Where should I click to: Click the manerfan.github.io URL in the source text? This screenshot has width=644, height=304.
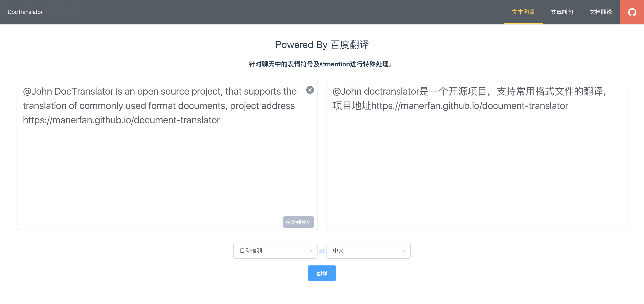coord(121,120)
